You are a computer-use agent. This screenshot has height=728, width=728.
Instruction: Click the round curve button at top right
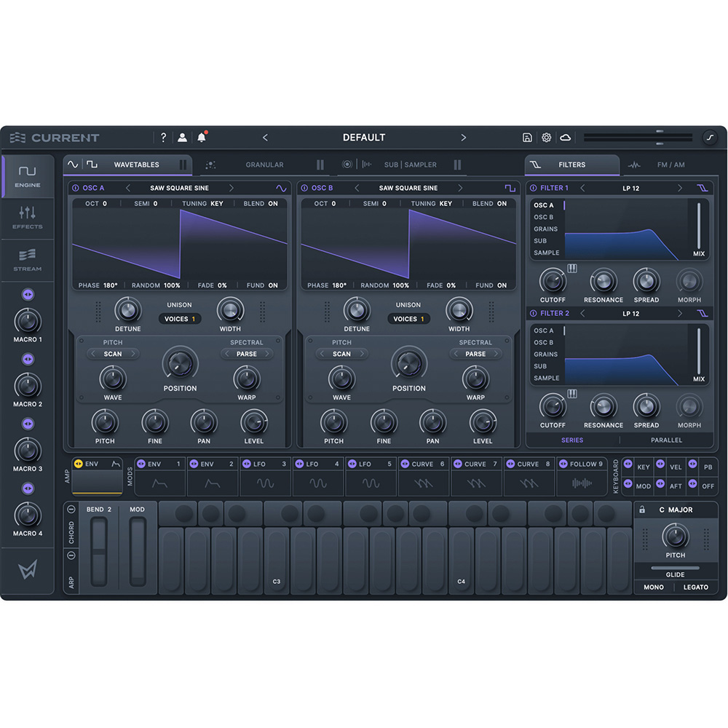(709, 138)
